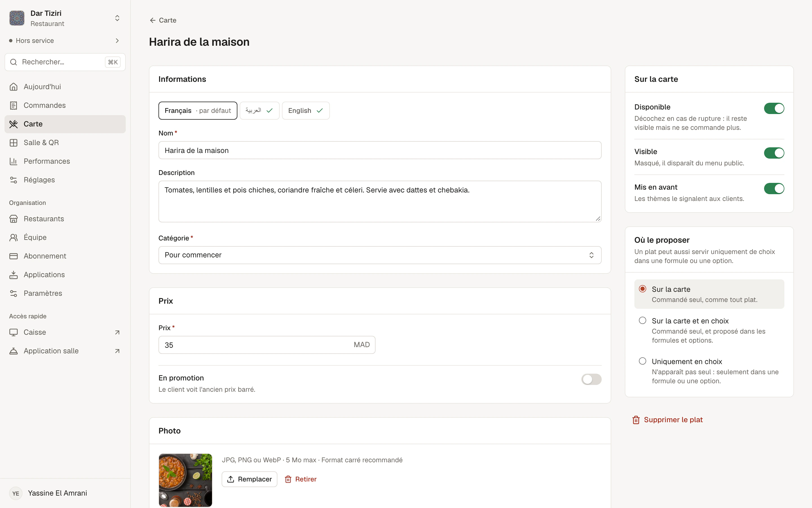This screenshot has width=812, height=508.
Task: Open the Caisse monitor icon
Action: click(x=14, y=332)
